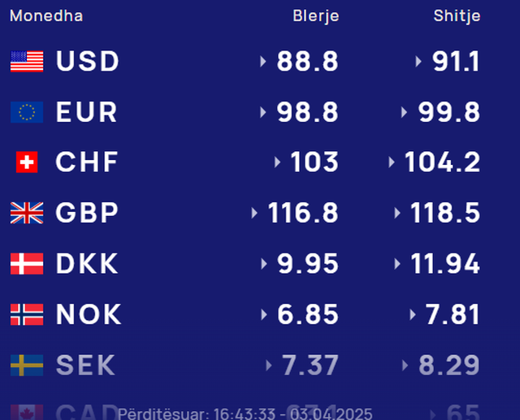Select the Monedha column header
The width and height of the screenshot is (520, 420).
pyautogui.click(x=46, y=16)
